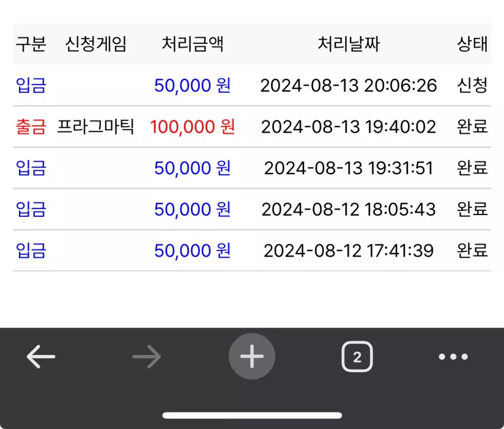Screen dimensions: 504x429
Task: Select the 상태 column header
Action: [473, 44]
